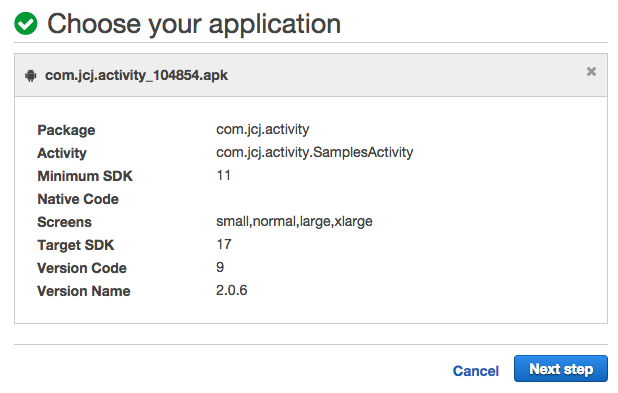Click the Activity label

click(x=62, y=153)
